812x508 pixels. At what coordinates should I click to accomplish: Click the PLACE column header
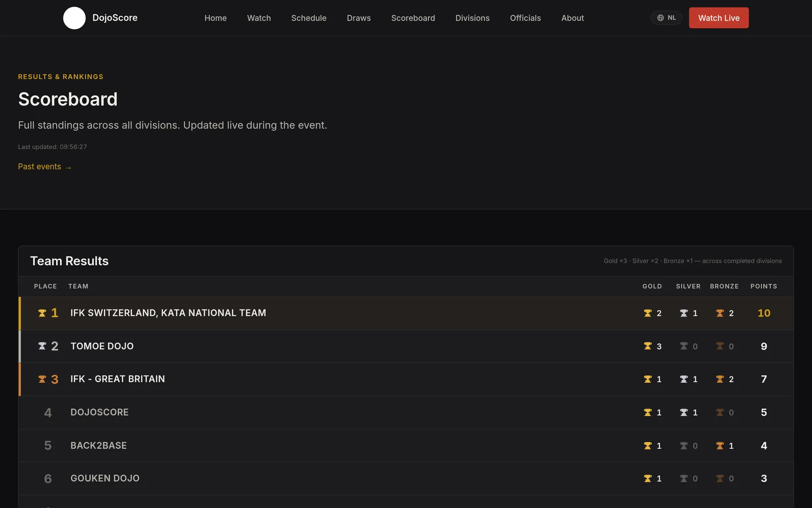45,287
